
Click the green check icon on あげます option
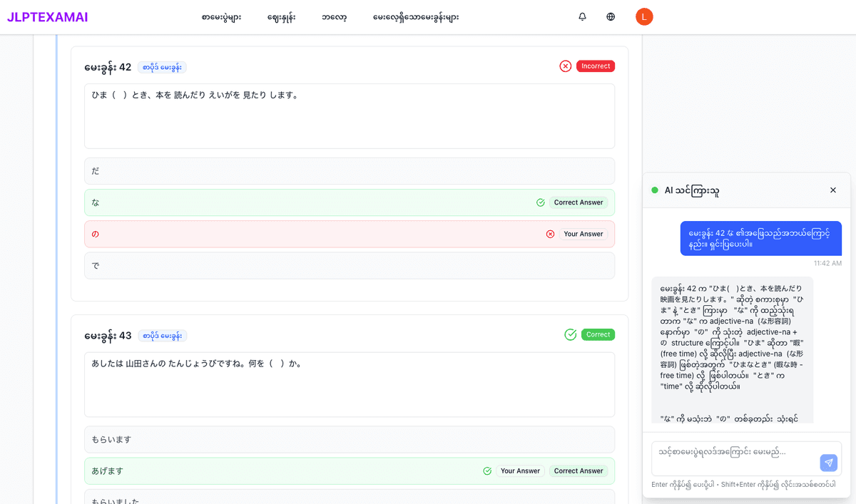coord(487,471)
